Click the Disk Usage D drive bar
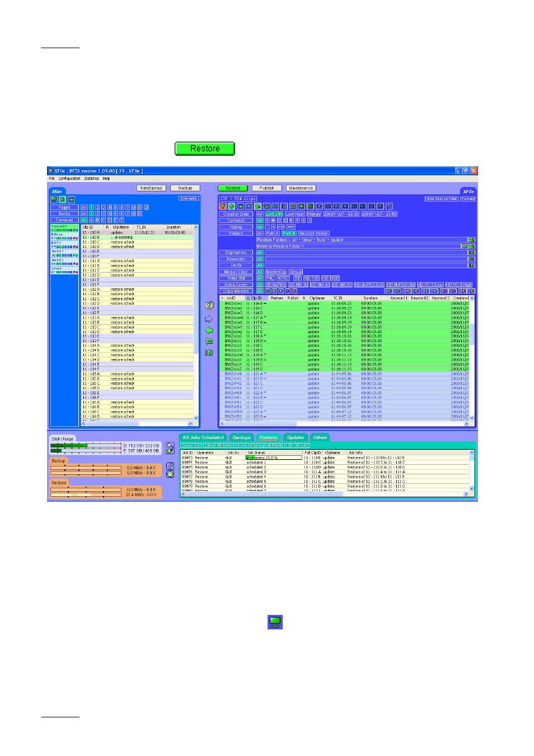Screen dimensions: 534x756 point(86,446)
